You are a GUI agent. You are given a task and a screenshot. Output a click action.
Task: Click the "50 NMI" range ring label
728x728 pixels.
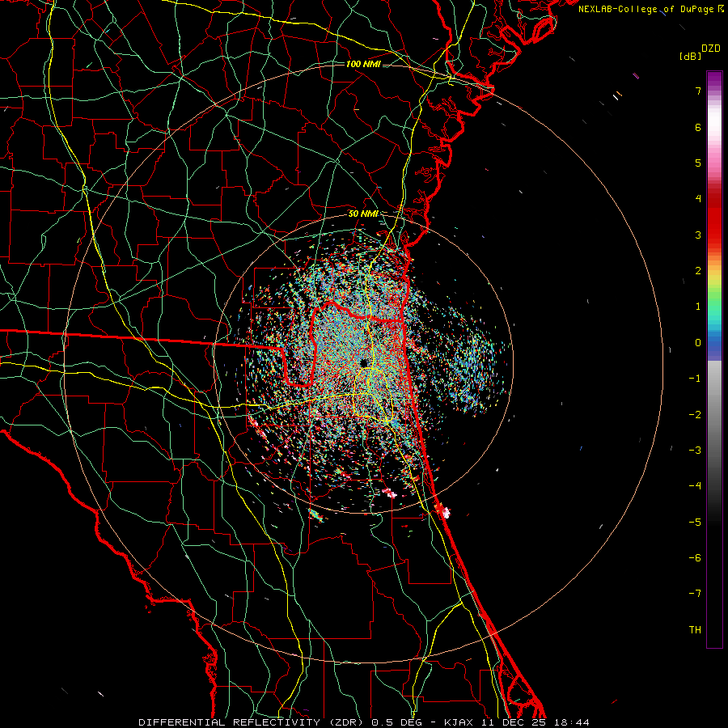pos(363,214)
